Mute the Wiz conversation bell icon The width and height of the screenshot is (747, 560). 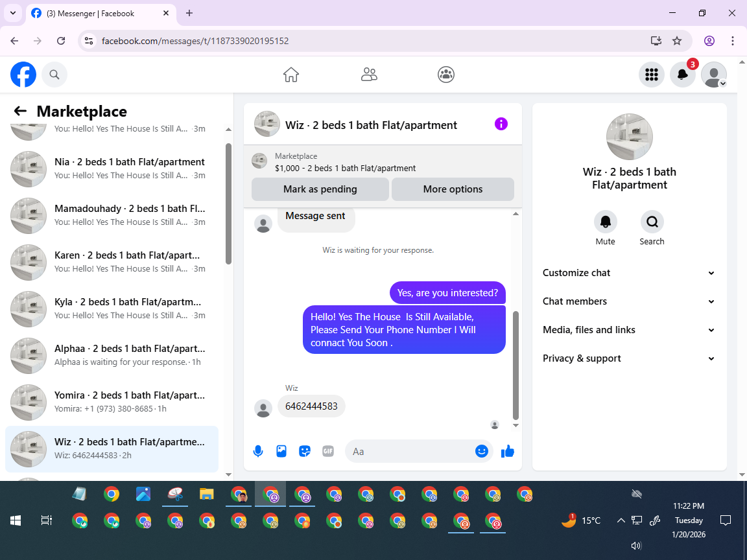pos(606,222)
